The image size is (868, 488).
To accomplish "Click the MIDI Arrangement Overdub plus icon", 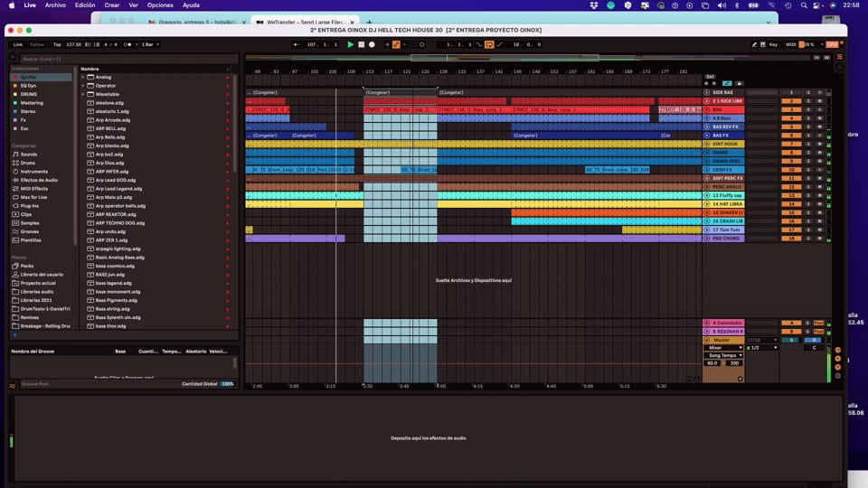I will click(387, 44).
